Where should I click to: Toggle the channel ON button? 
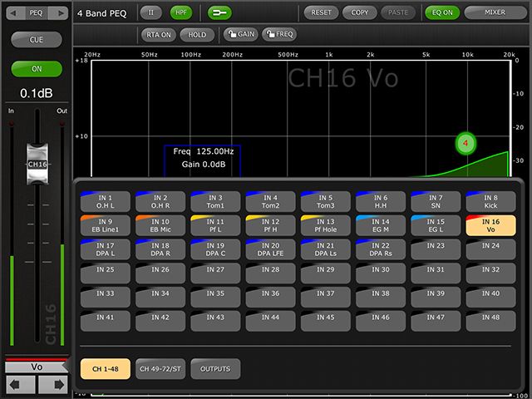point(36,69)
